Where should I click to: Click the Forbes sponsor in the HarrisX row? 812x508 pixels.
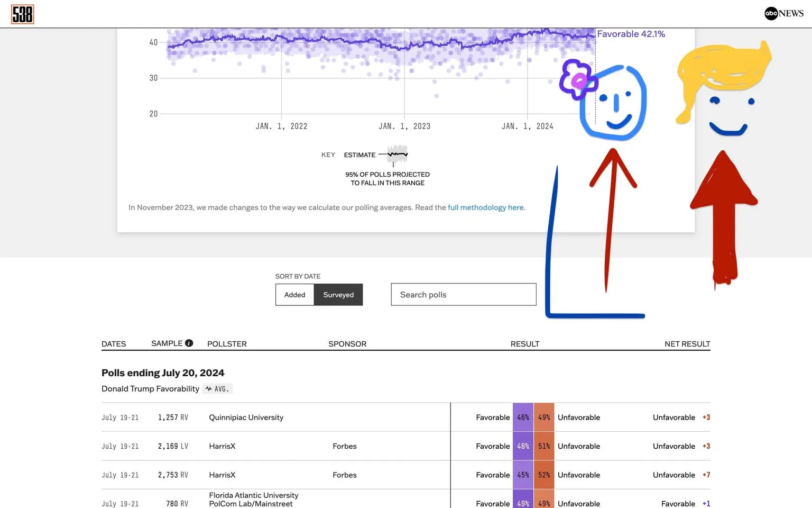click(345, 446)
